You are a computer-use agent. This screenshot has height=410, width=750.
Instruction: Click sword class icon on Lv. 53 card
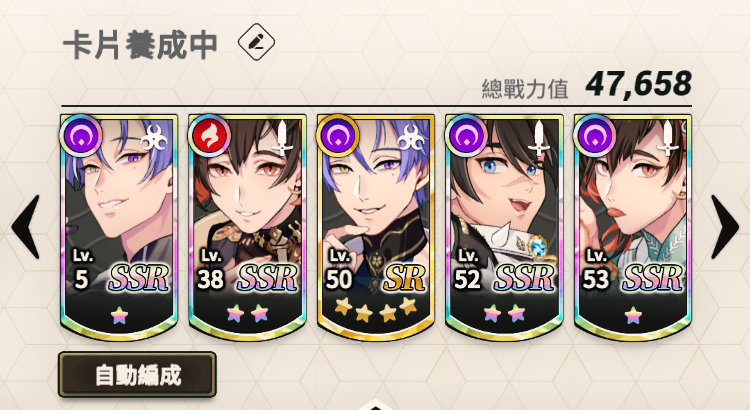668,138
